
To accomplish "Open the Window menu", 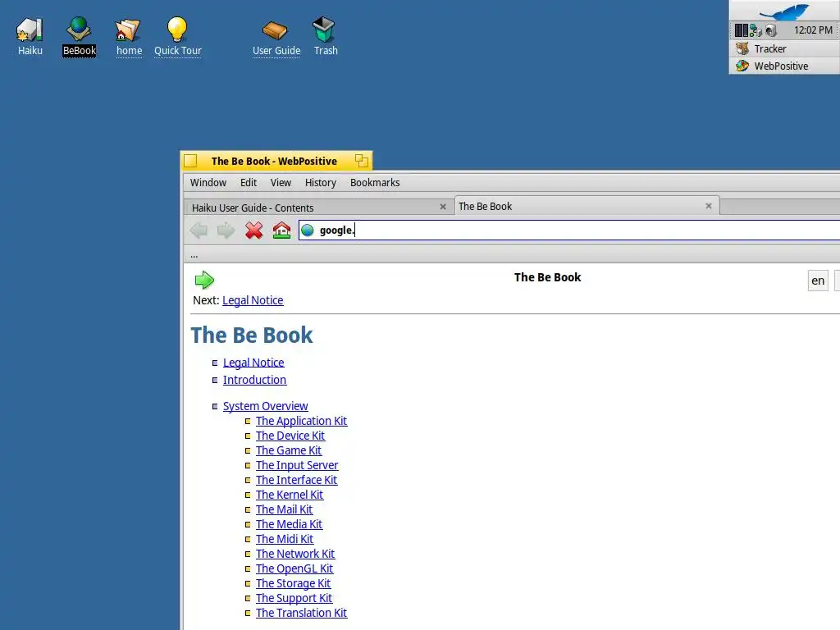I will [208, 183].
